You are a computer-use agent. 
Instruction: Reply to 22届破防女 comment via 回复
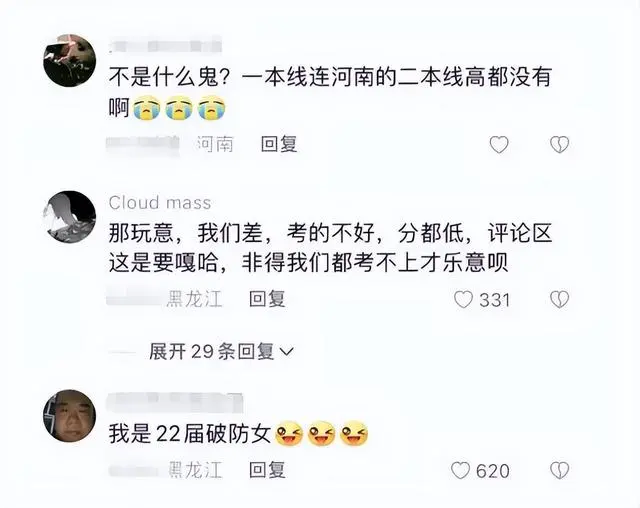pos(267,470)
